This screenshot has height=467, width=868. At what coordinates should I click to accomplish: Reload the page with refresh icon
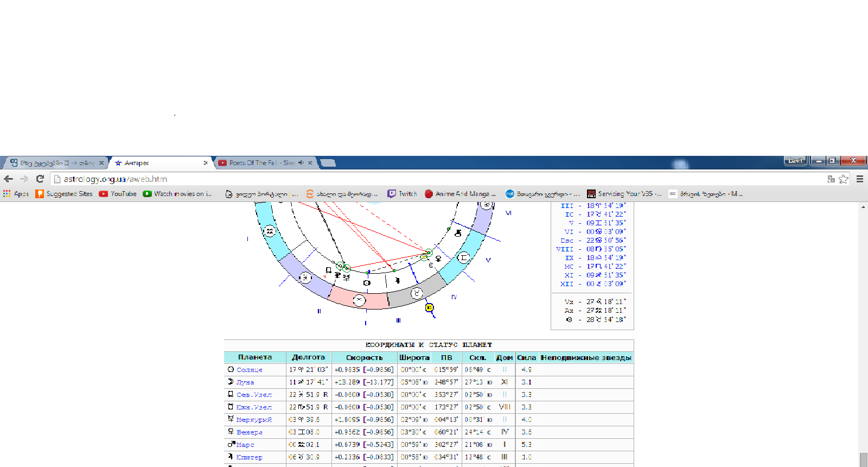pyautogui.click(x=40, y=179)
